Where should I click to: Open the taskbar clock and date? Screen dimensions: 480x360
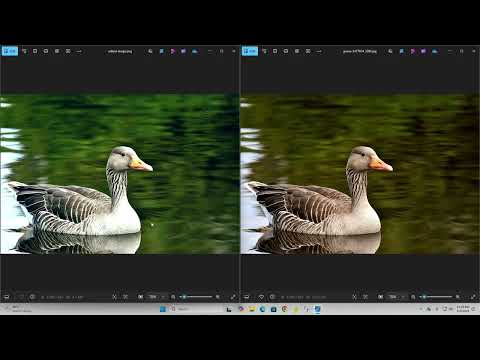tap(463, 309)
